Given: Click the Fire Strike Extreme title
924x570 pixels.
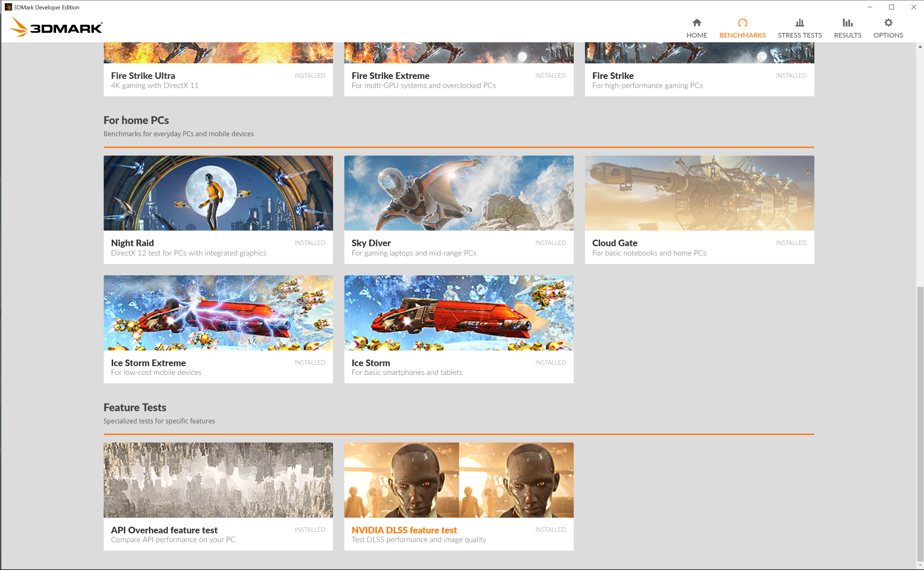Looking at the screenshot, I should (x=390, y=76).
